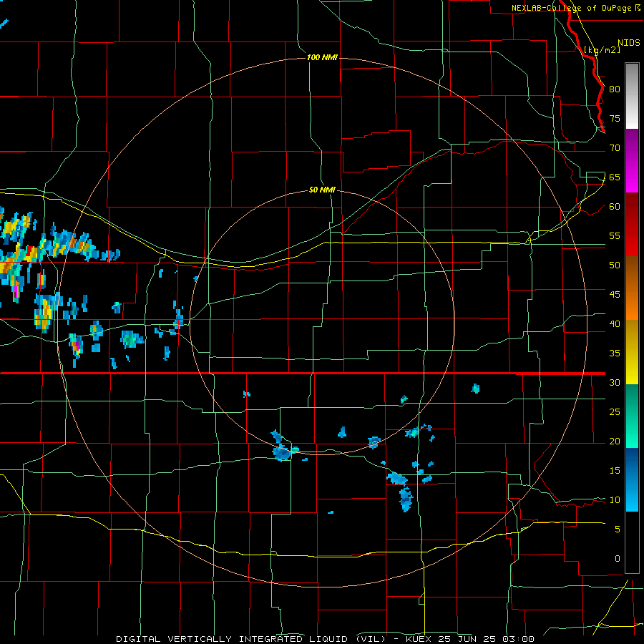
Task: Click the orange-brown segment of the color bar
Action: [x=632, y=288]
